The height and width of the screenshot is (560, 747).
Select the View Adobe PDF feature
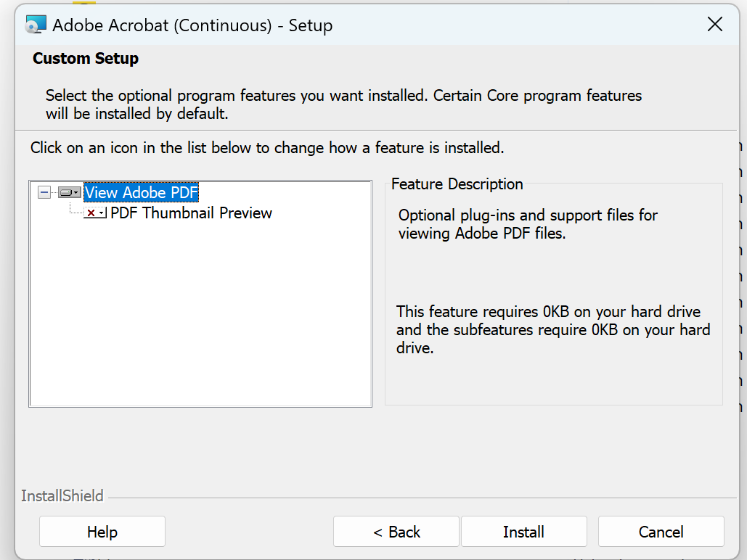click(141, 192)
